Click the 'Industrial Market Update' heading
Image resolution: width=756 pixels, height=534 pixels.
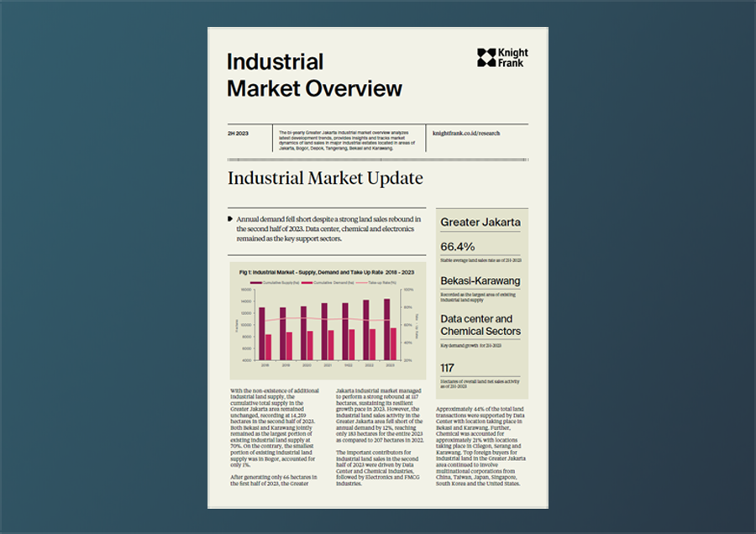(x=325, y=178)
